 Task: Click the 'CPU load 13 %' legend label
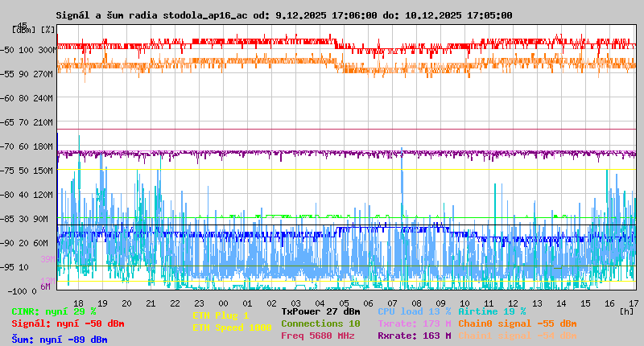pyautogui.click(x=414, y=311)
